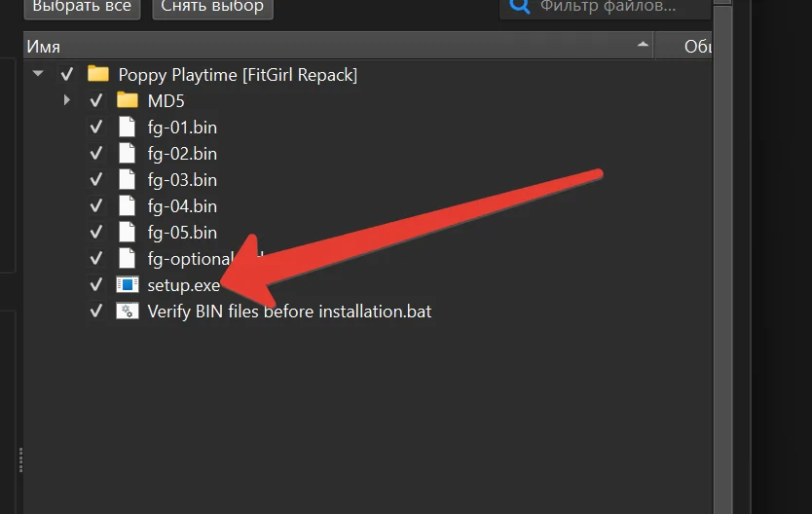Uncheck the fg-02.bin checkbox
Viewport: 812px width, 514px height.
(x=95, y=153)
